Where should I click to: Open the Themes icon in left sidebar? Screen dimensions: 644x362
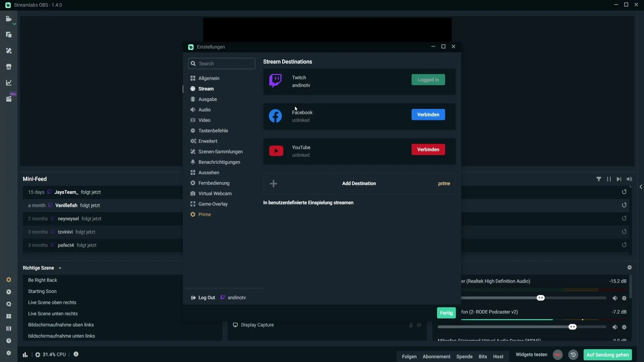[x=9, y=51]
